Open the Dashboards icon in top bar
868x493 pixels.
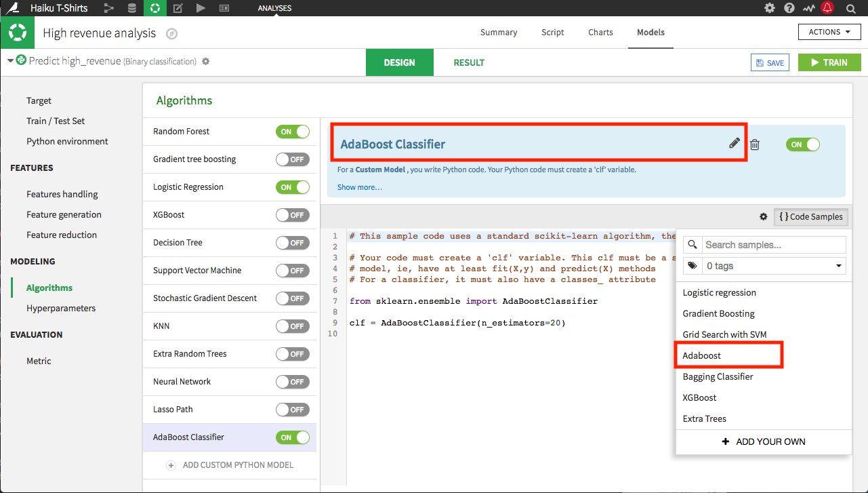(224, 8)
